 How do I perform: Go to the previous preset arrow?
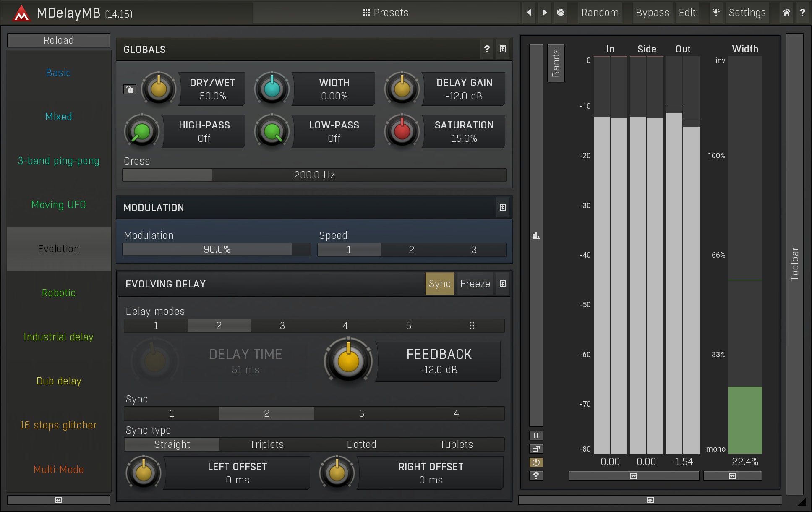pos(529,13)
